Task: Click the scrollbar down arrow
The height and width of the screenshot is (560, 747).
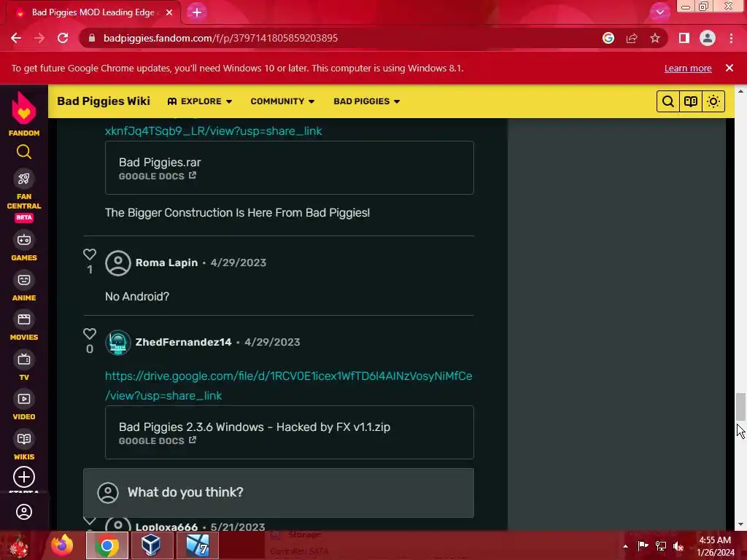Action: coord(740,524)
